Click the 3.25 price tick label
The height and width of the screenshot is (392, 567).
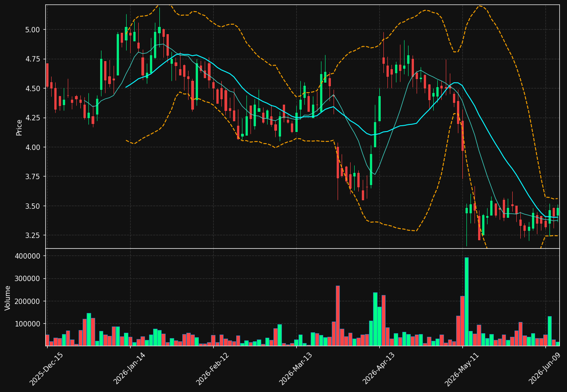(x=33, y=236)
